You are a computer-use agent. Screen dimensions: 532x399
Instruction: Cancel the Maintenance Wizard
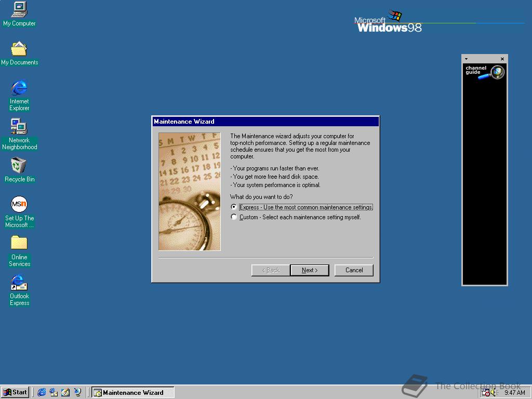[x=354, y=270]
